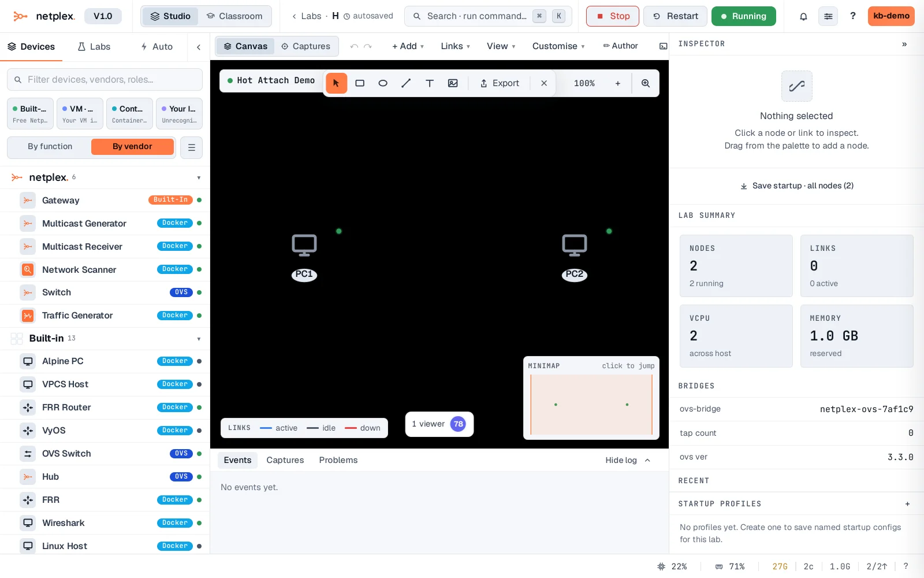
Task: Click the Network Scanner device icon
Action: [28, 269]
